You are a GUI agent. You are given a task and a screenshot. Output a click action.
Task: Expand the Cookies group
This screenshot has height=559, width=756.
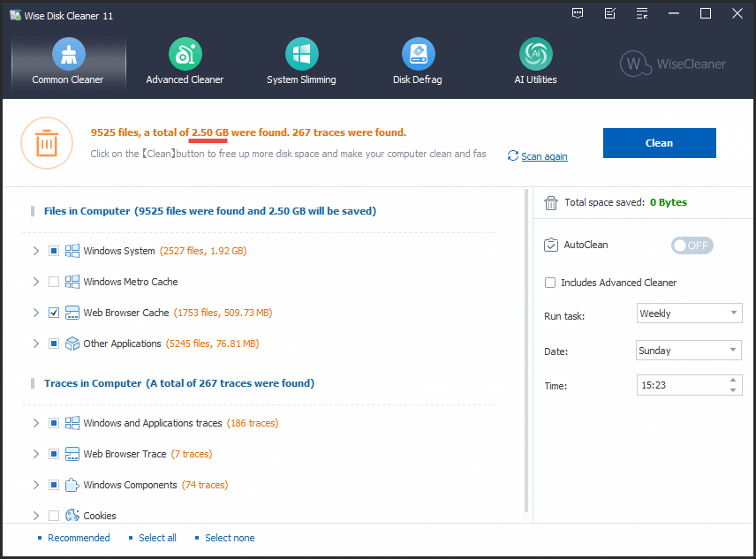coord(35,516)
